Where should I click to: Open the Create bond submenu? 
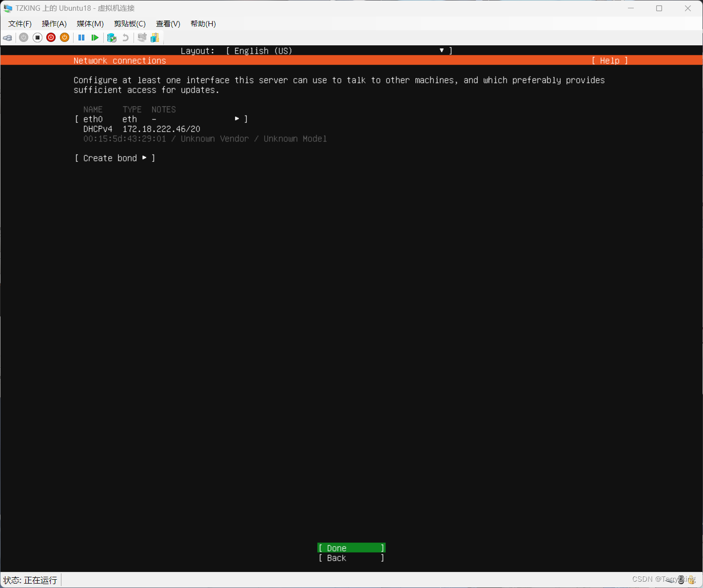pos(115,158)
